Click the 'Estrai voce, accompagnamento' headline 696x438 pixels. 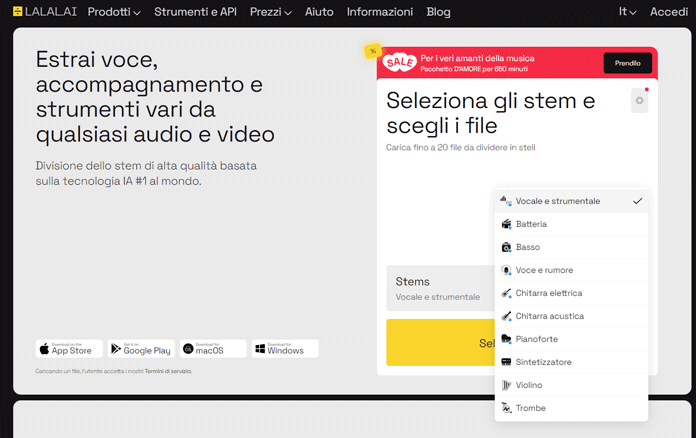point(155,97)
